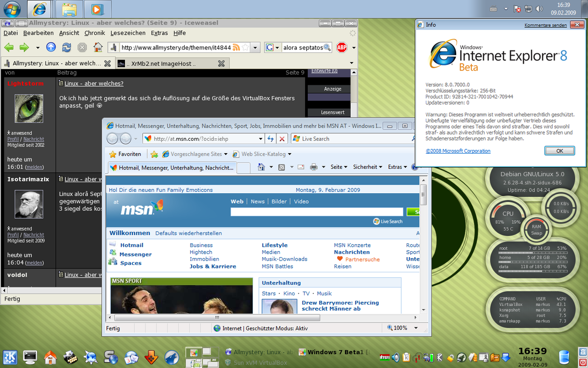This screenshot has height=368, width=588.
Task: Click the IE printer icon
Action: [x=314, y=167]
